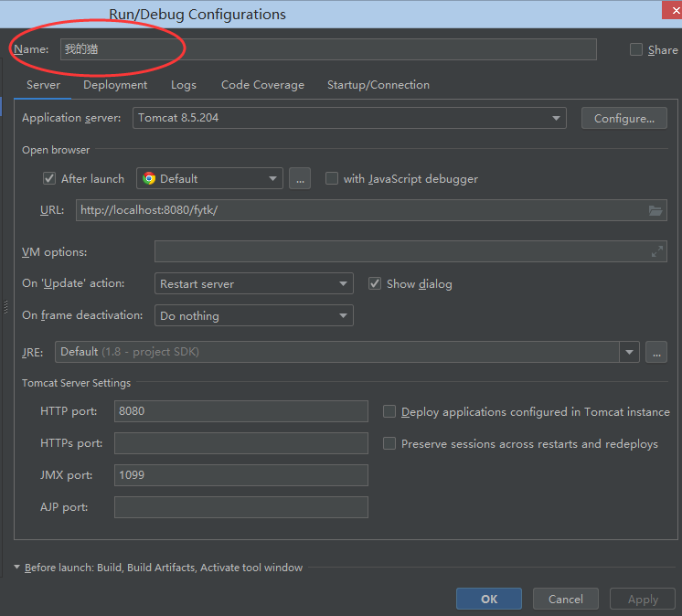Enable Deploy applications configured in Tomcat instance
682x616 pixels.
[x=389, y=411]
